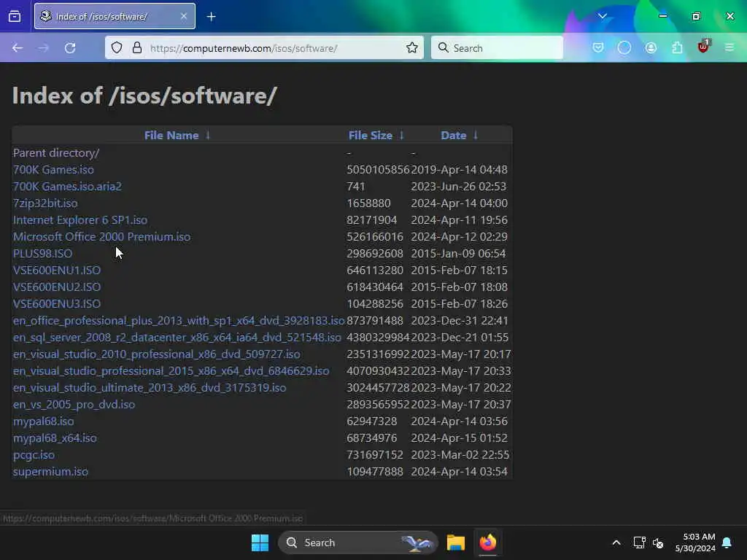Screen dimensions: 747x560
Task: Open 700K Games.iso.aria2 link
Action: [x=67, y=186]
